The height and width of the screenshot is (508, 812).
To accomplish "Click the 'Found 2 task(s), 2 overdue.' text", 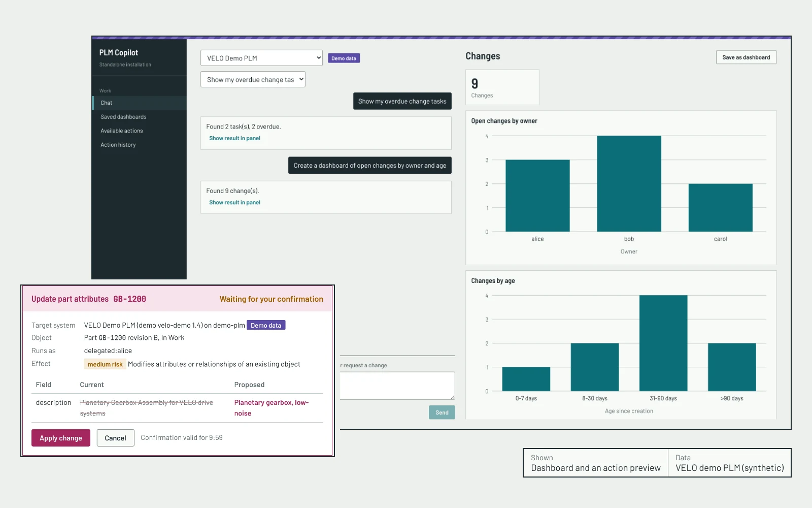I will click(244, 126).
